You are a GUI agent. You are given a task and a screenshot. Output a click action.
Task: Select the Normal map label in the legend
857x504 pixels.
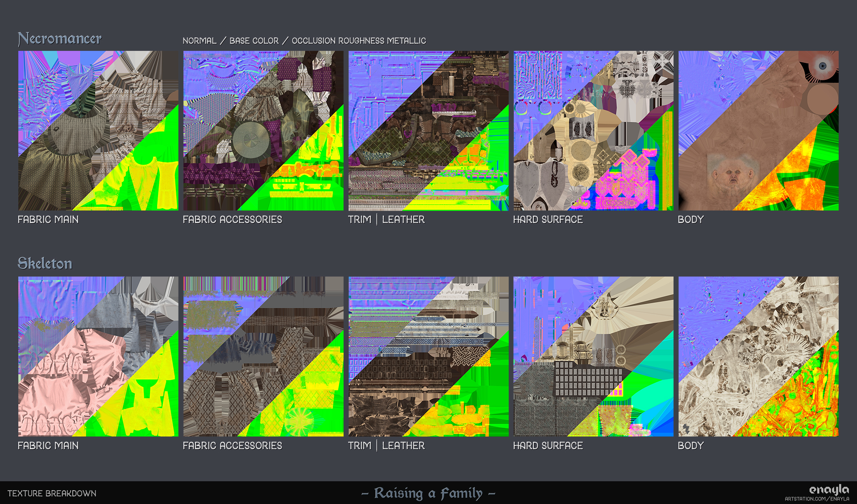tap(200, 41)
